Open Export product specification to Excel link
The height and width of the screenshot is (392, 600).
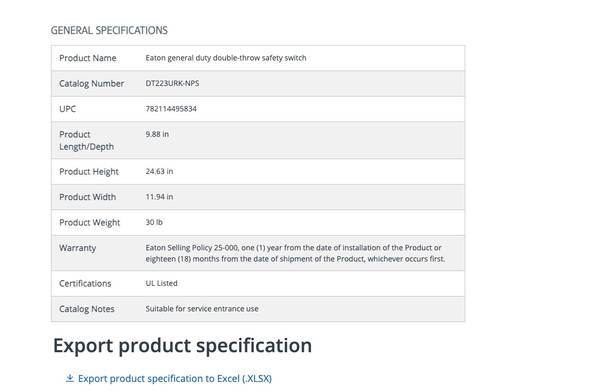(175, 379)
